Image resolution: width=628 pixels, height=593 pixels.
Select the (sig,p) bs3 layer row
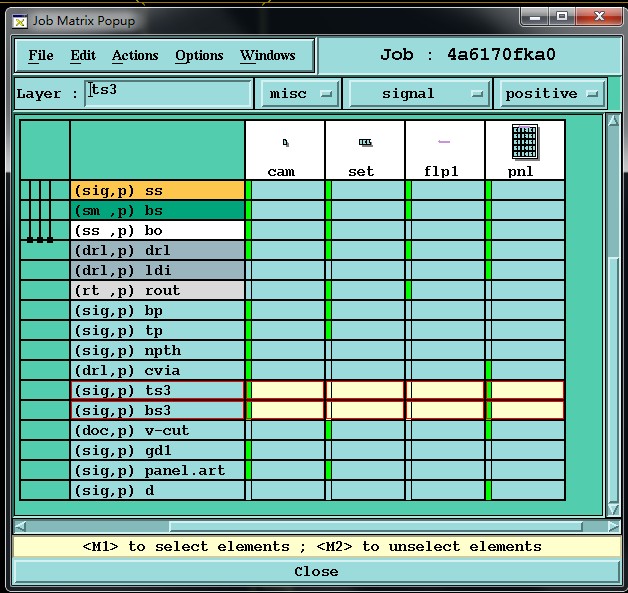(157, 410)
